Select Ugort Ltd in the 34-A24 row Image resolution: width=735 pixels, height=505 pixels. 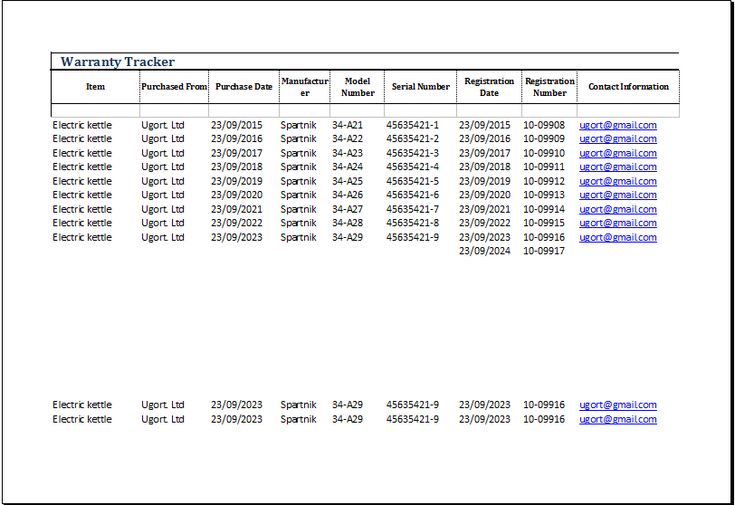[163, 167]
